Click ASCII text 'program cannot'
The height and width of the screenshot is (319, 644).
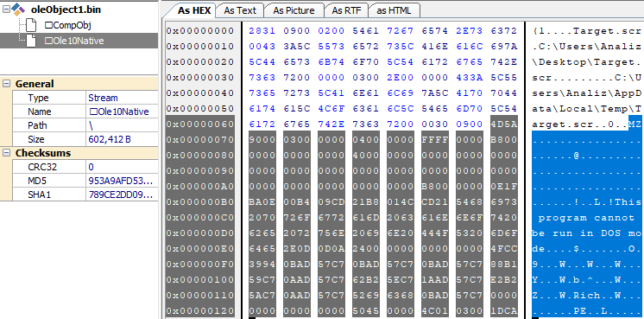click(x=586, y=218)
